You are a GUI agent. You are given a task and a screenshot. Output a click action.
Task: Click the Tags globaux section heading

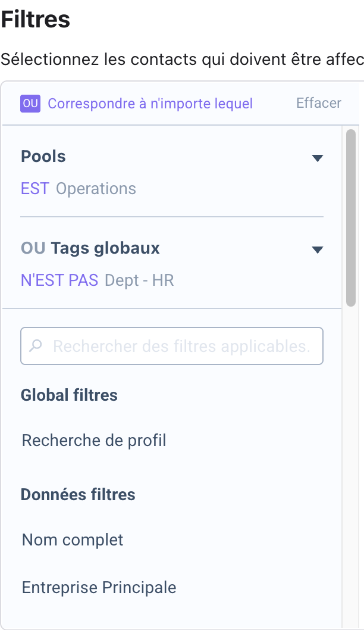tap(105, 248)
